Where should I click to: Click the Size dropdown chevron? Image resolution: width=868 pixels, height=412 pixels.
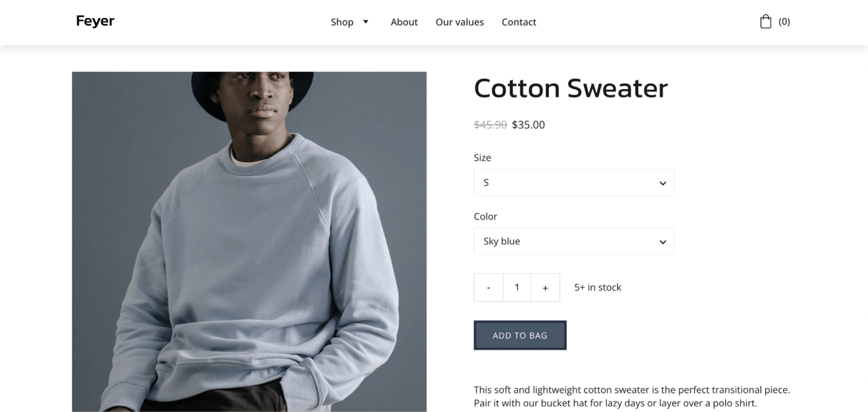(663, 182)
